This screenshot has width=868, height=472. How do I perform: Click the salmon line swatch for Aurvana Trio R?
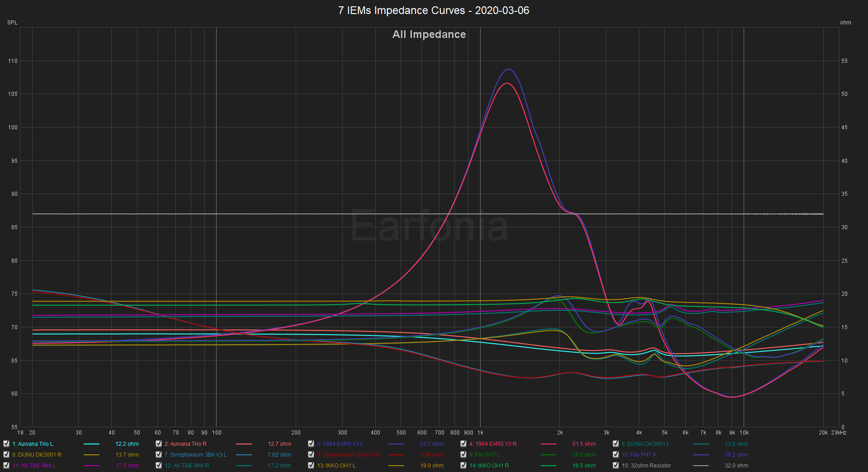pyautogui.click(x=244, y=444)
